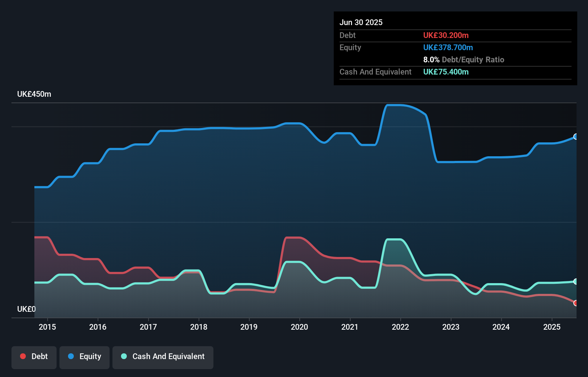Select the Debt endpoint marker on the chart
This screenshot has width=588, height=377.
pyautogui.click(x=576, y=303)
